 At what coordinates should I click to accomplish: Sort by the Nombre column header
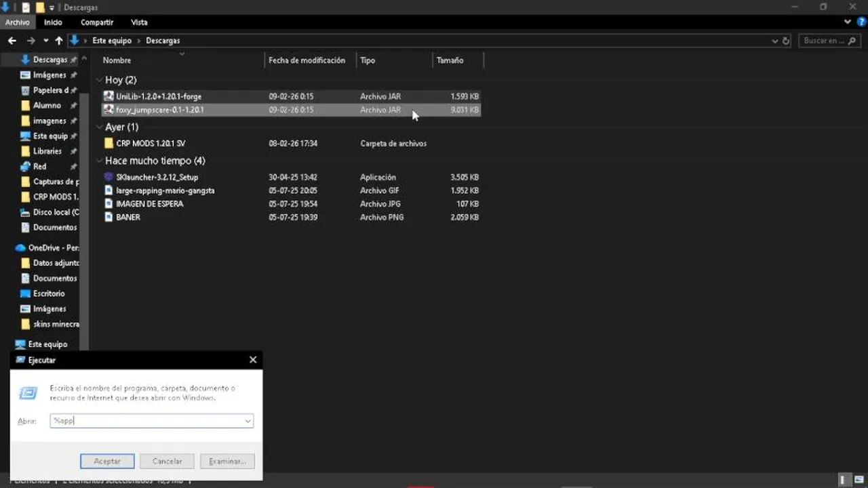click(x=117, y=60)
